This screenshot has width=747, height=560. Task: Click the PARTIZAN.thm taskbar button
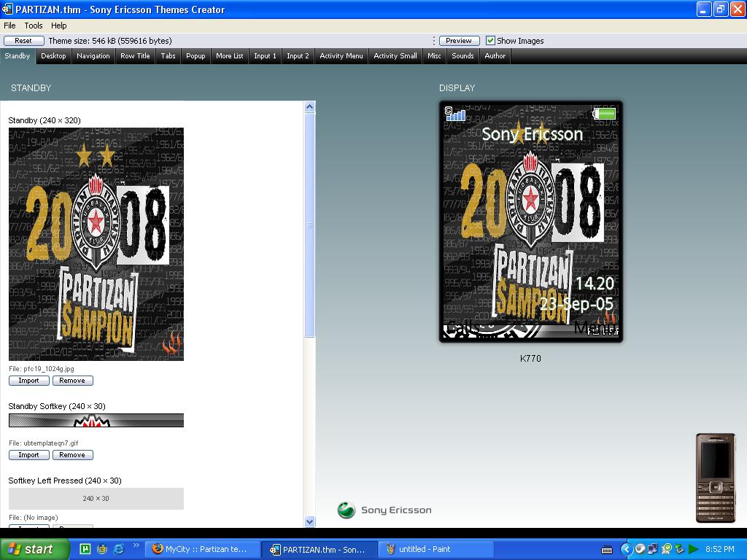pyautogui.click(x=320, y=549)
